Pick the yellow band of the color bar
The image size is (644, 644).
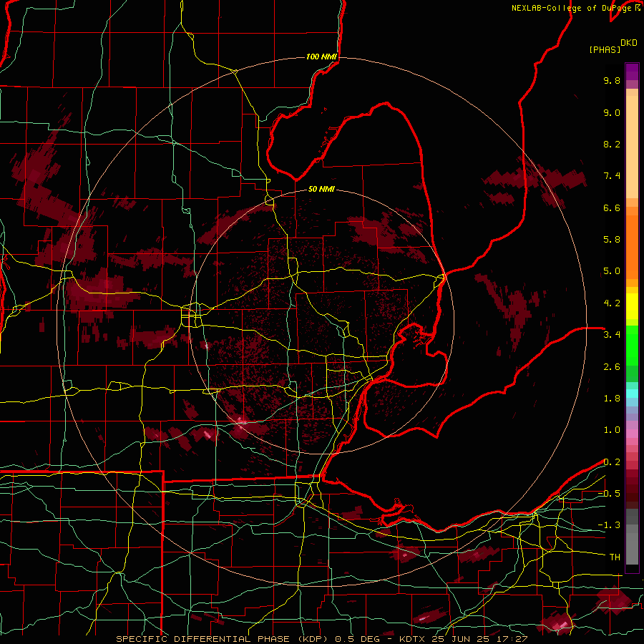pos(632,306)
